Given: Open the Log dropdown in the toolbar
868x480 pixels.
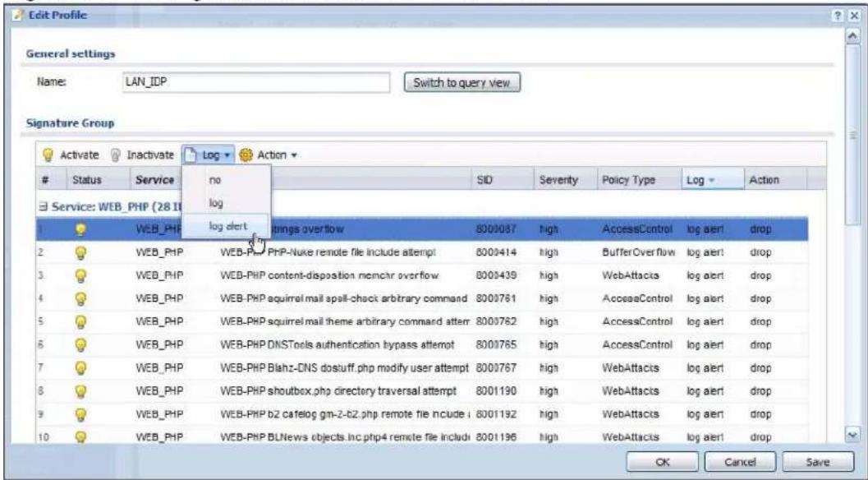Looking at the screenshot, I should pos(208,155).
